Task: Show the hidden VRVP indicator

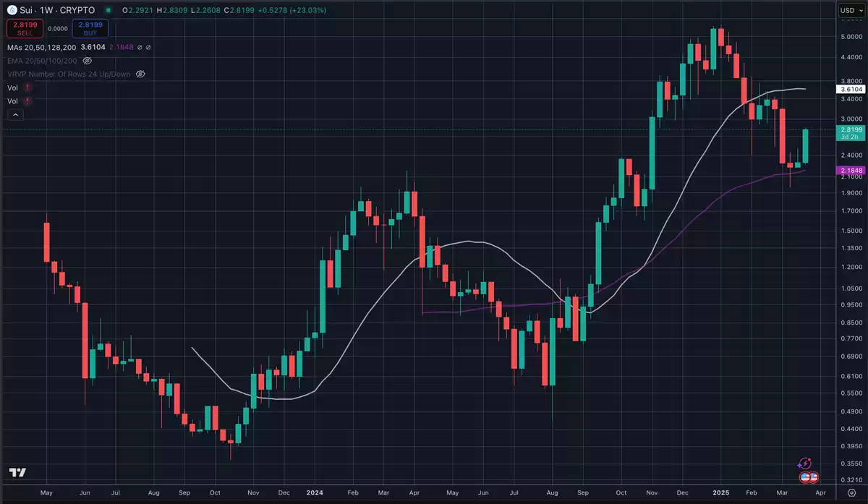Action: pos(141,74)
